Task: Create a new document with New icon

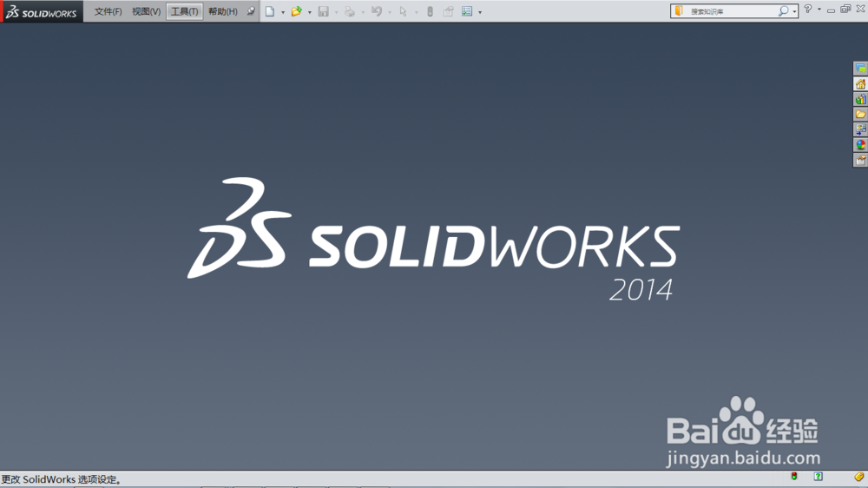Action: [270, 11]
